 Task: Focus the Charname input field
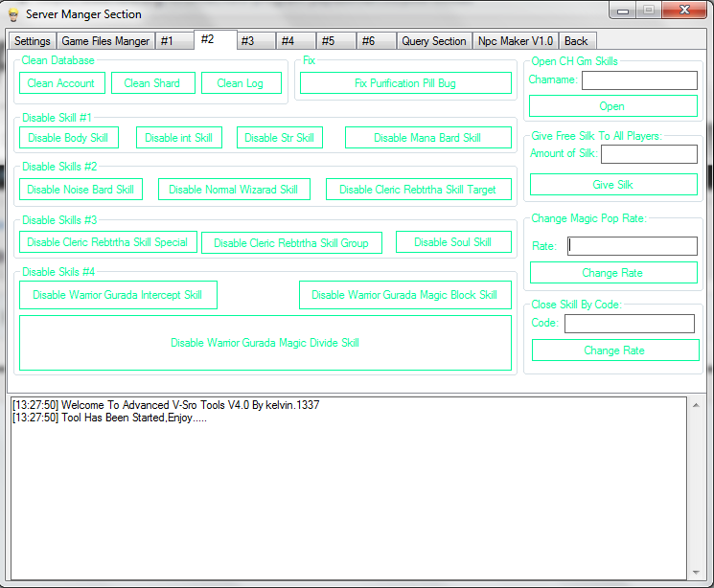click(x=639, y=80)
